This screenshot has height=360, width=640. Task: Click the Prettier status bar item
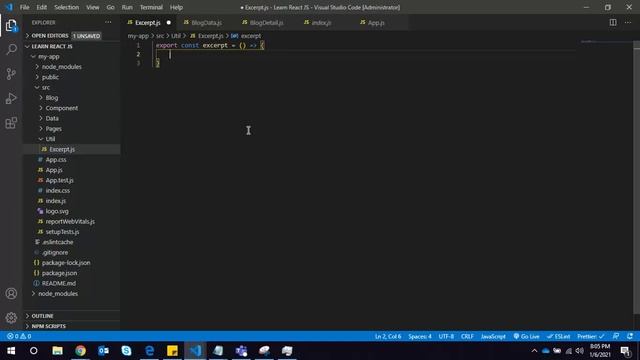591,336
